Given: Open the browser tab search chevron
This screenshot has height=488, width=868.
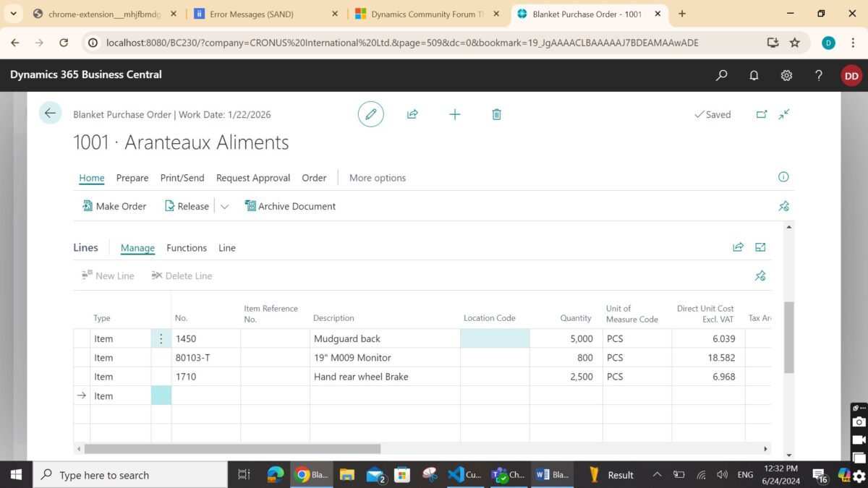Looking at the screenshot, I should tap(13, 14).
